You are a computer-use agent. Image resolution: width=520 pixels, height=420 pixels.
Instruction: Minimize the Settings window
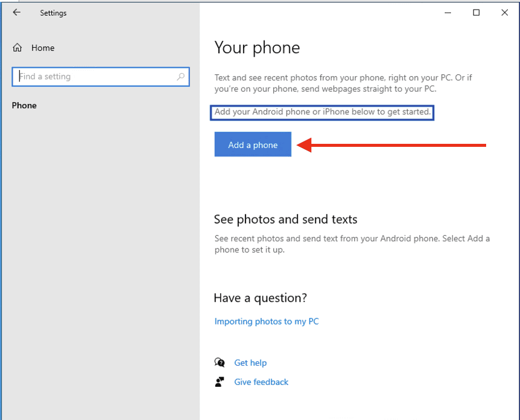click(x=448, y=13)
